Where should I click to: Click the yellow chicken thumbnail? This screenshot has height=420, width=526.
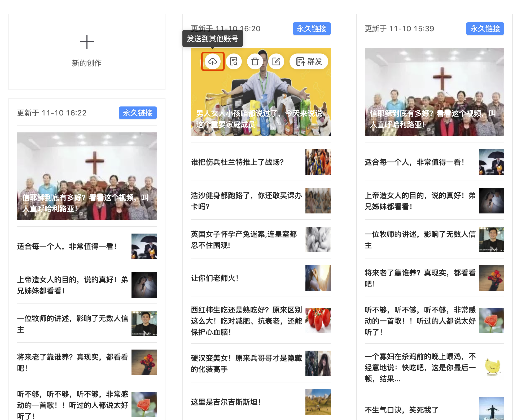click(492, 367)
